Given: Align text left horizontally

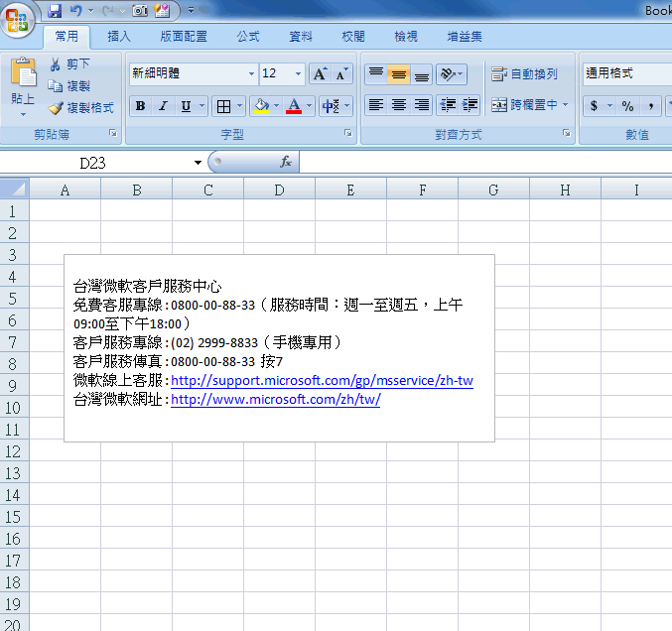Looking at the screenshot, I should pyautogui.click(x=376, y=105).
